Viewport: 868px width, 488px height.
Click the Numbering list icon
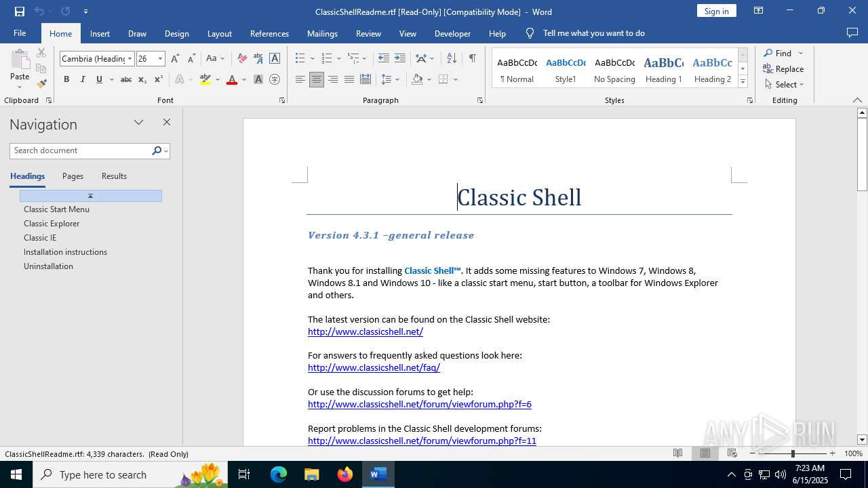tap(327, 58)
